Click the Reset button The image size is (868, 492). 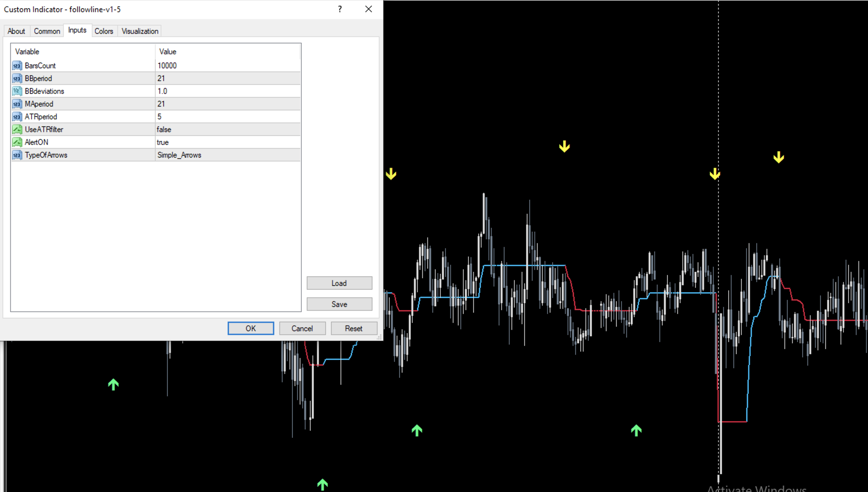[x=353, y=328]
